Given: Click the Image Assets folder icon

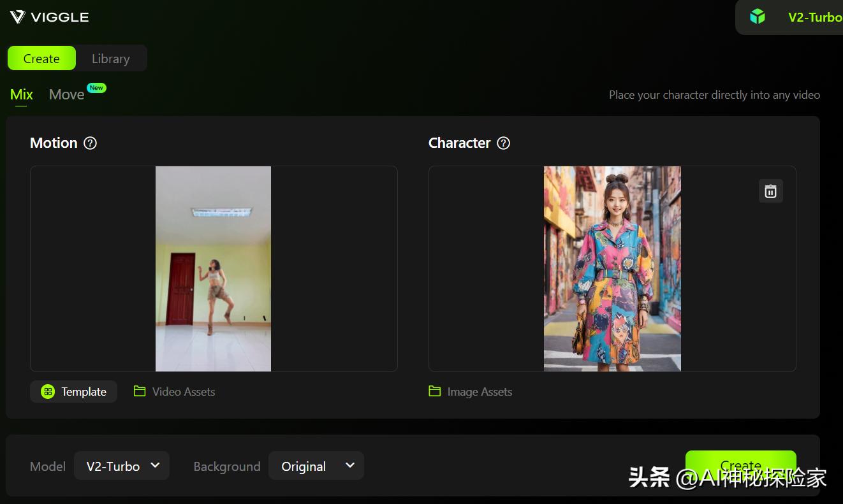Looking at the screenshot, I should 435,391.
